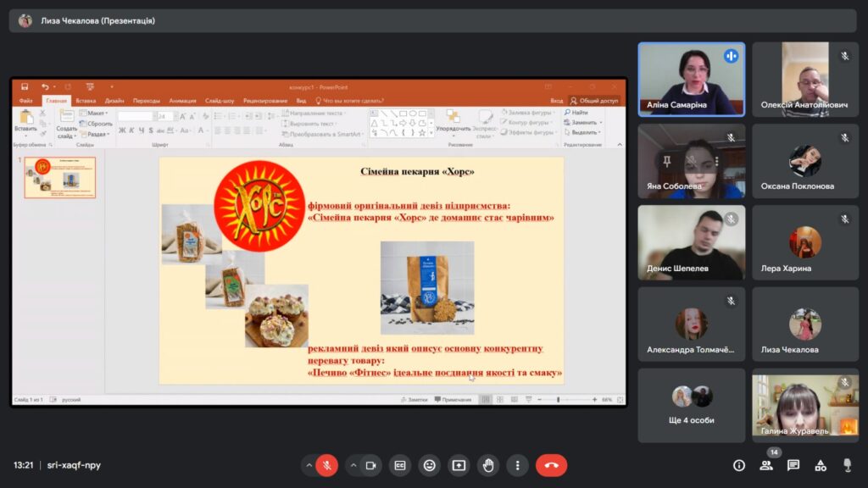Open Контур фигуры outline dropdown
The image size is (868, 488).
pyautogui.click(x=526, y=122)
